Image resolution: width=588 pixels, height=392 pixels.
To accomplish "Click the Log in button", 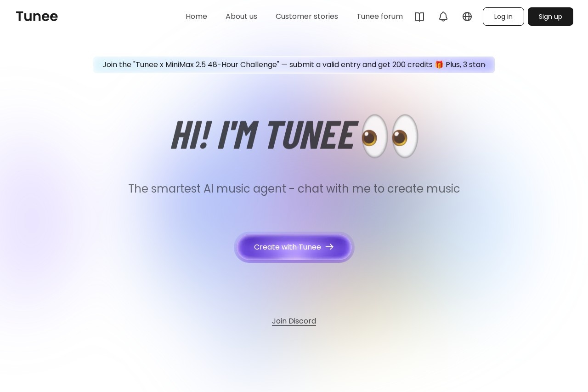I will coord(503,17).
